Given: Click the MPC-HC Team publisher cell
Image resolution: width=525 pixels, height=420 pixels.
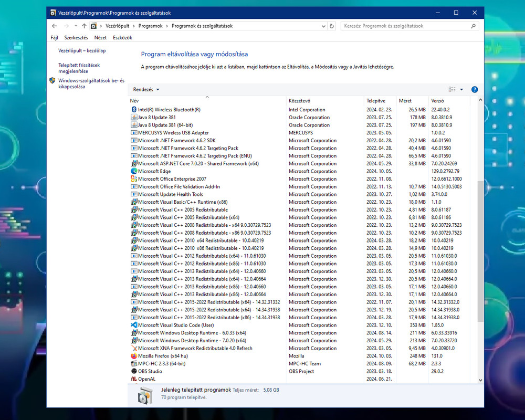Looking at the screenshot, I should [304, 363].
